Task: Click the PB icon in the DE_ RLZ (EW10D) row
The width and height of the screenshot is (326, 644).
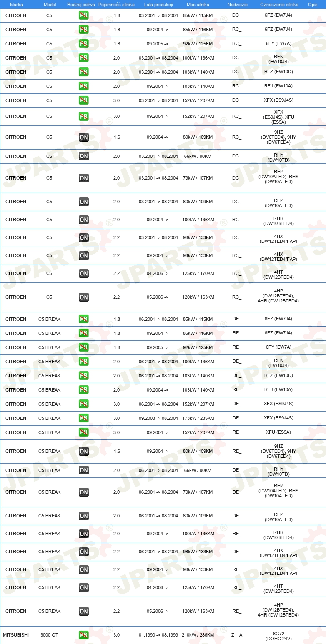Action: [83, 376]
